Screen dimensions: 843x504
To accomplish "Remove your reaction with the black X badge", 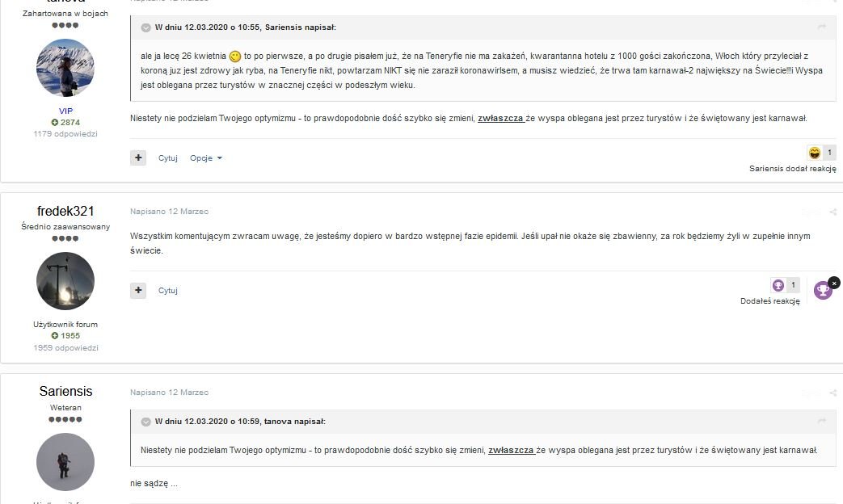I will [833, 283].
